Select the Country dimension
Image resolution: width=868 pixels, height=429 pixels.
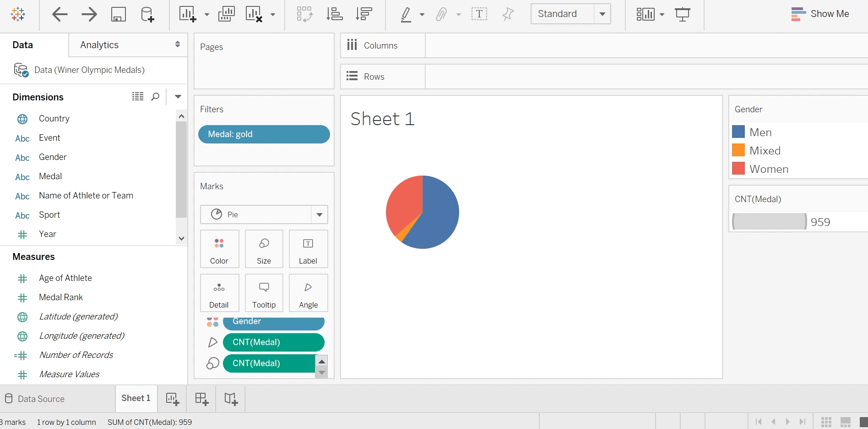point(54,119)
